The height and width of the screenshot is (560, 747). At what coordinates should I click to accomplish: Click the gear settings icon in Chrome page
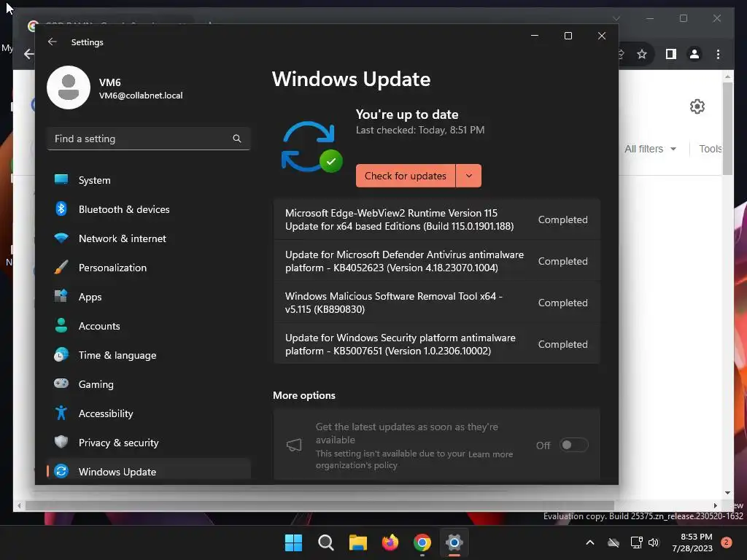(x=697, y=106)
